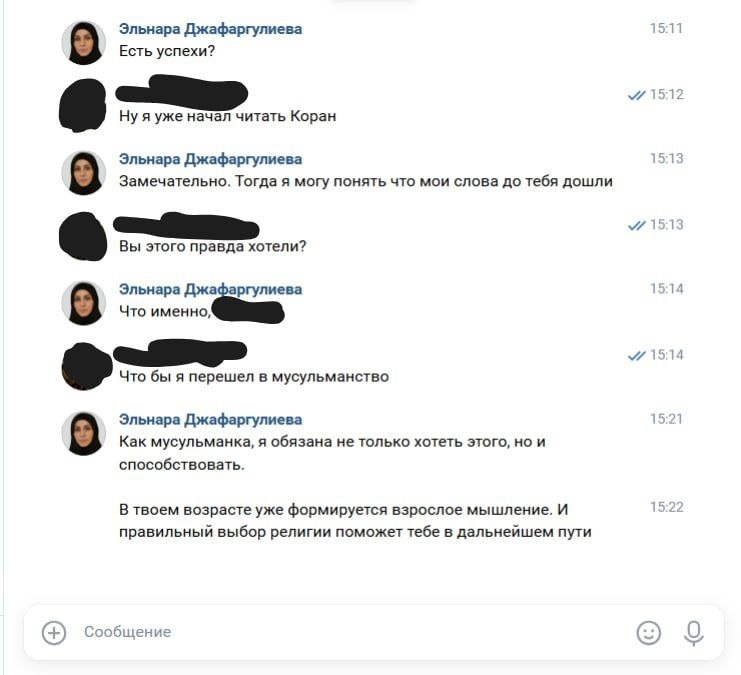Viewport: 741px width, 675px height.
Task: Open the attachment plus icon
Action: [54, 632]
